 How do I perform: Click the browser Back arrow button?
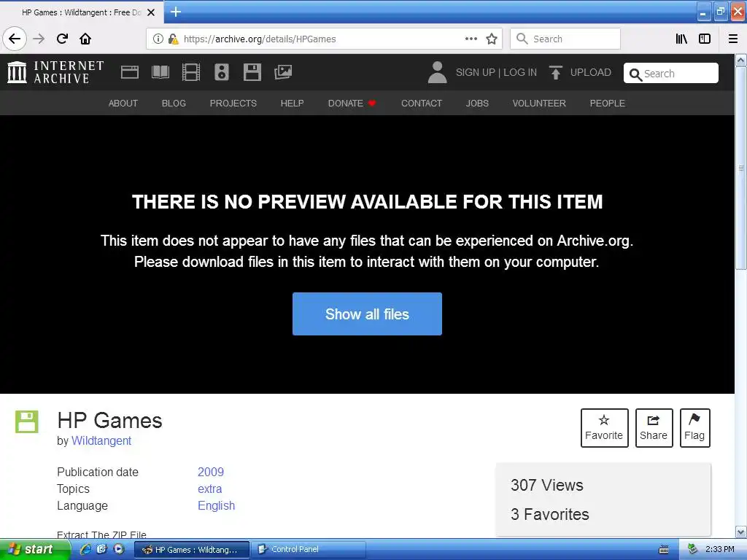15,39
